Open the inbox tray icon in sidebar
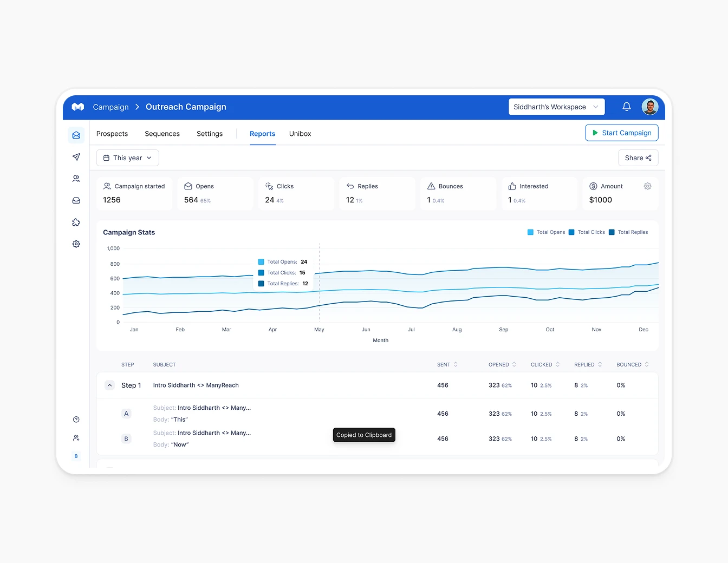 (76, 200)
